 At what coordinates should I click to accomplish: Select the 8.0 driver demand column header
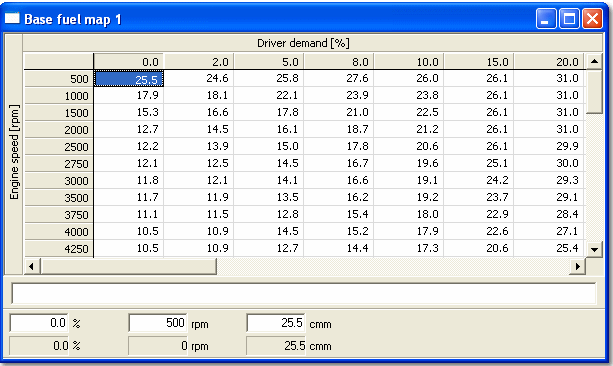point(339,62)
